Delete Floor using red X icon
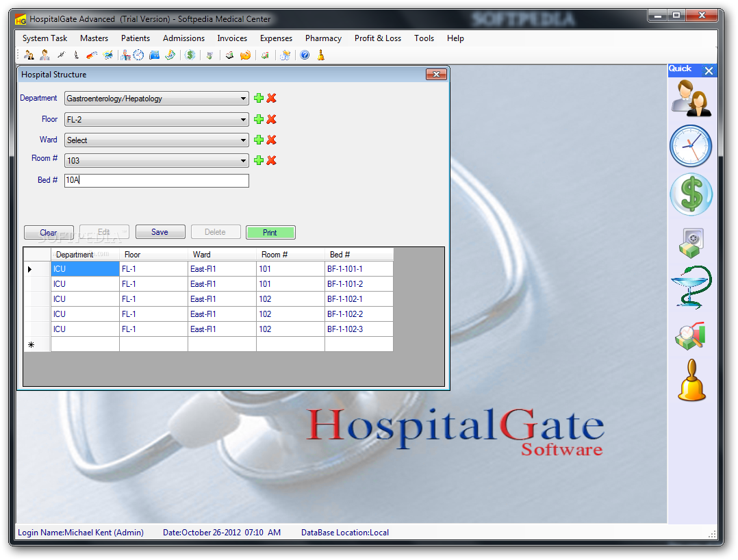The width and height of the screenshot is (738, 560). 271,119
